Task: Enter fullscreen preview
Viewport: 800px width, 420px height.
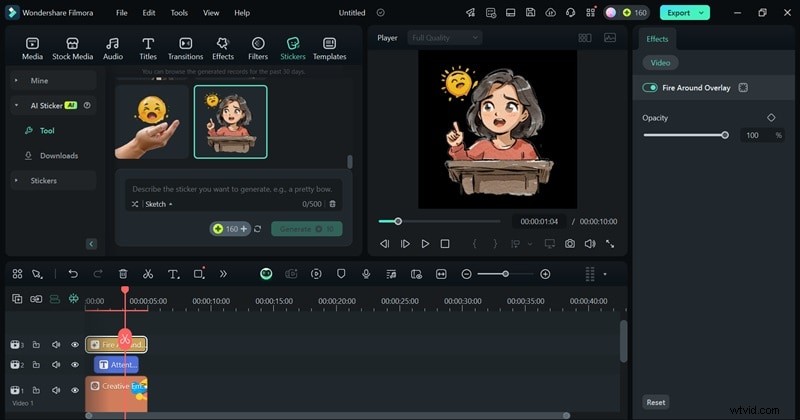Action: [610, 244]
